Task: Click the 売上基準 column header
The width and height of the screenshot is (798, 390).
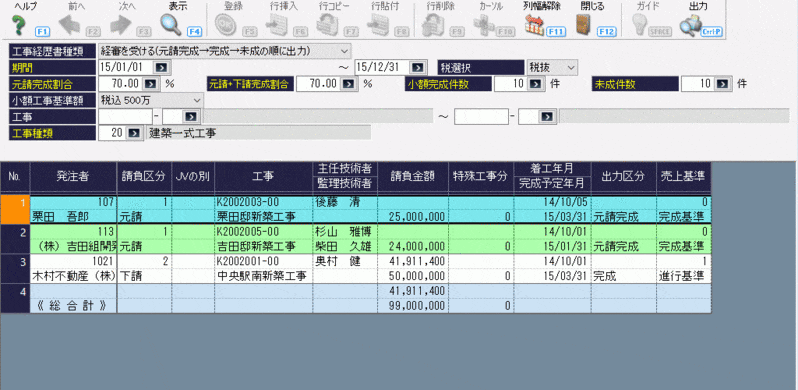Action: tap(683, 176)
